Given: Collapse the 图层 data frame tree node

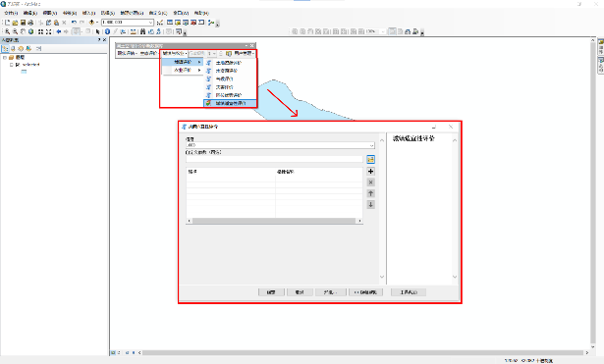Looking at the screenshot, I should point(5,57).
